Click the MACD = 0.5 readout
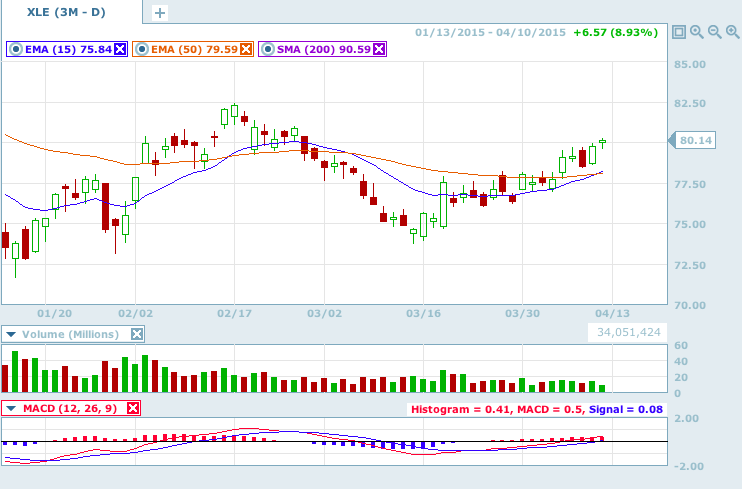 click(x=550, y=409)
